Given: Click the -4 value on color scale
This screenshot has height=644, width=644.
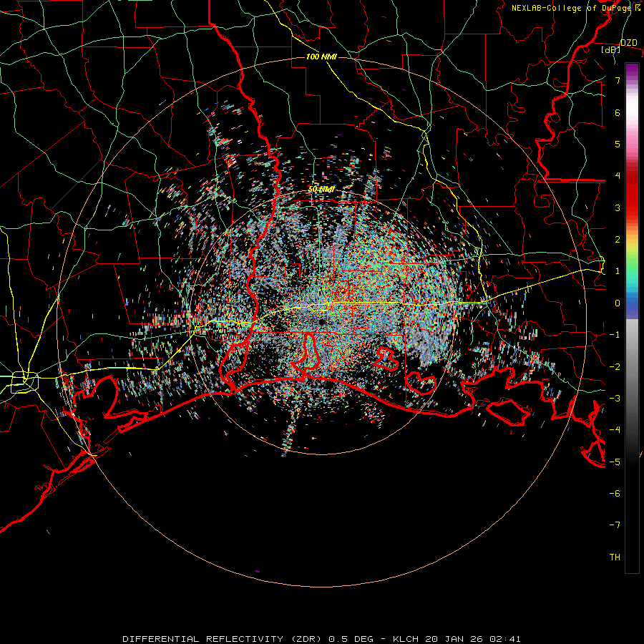Looking at the screenshot, I should coord(615,429).
